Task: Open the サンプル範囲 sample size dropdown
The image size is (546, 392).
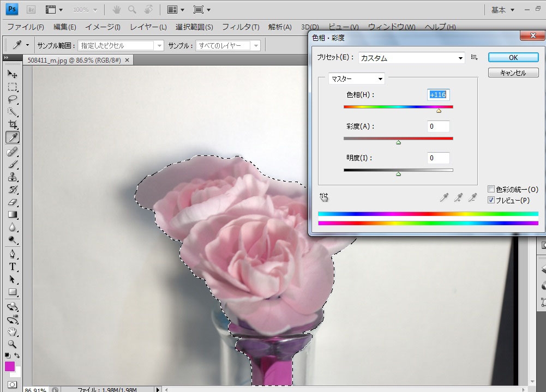Action: [x=121, y=46]
